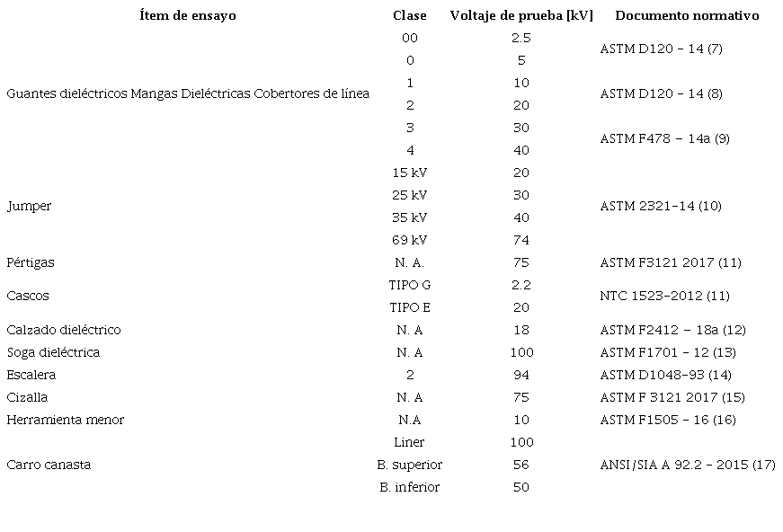Select the 'Voltaje de prueba [kV]' header
The image size is (783, 532).
click(x=521, y=15)
